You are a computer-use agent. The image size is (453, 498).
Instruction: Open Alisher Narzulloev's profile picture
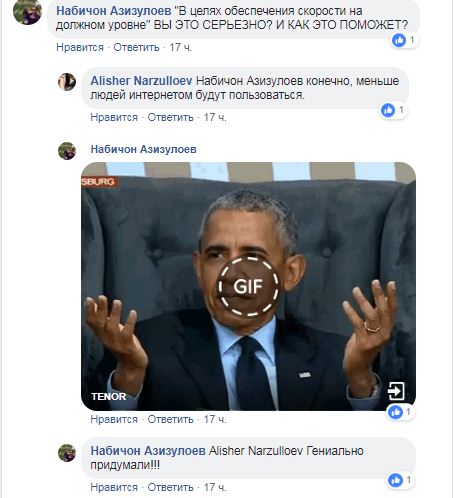point(67,82)
